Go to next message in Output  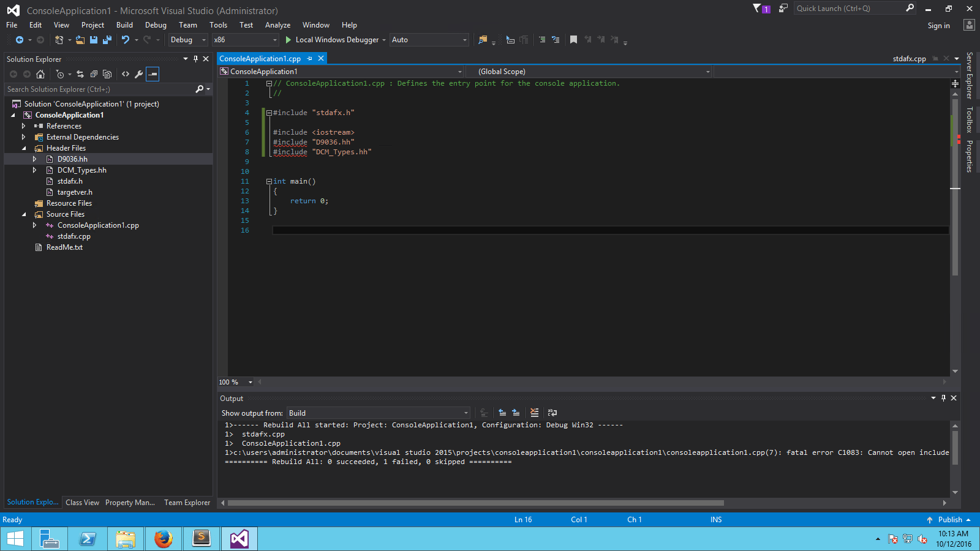point(516,413)
